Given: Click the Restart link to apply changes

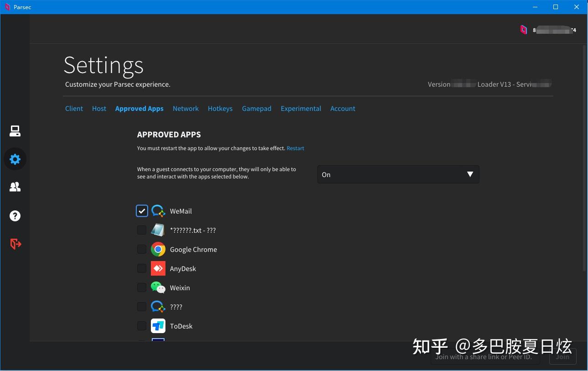Looking at the screenshot, I should [x=295, y=148].
